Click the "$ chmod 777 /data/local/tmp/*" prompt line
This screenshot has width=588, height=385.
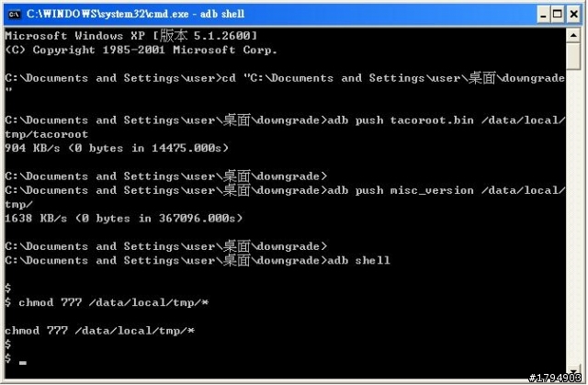tap(107, 302)
